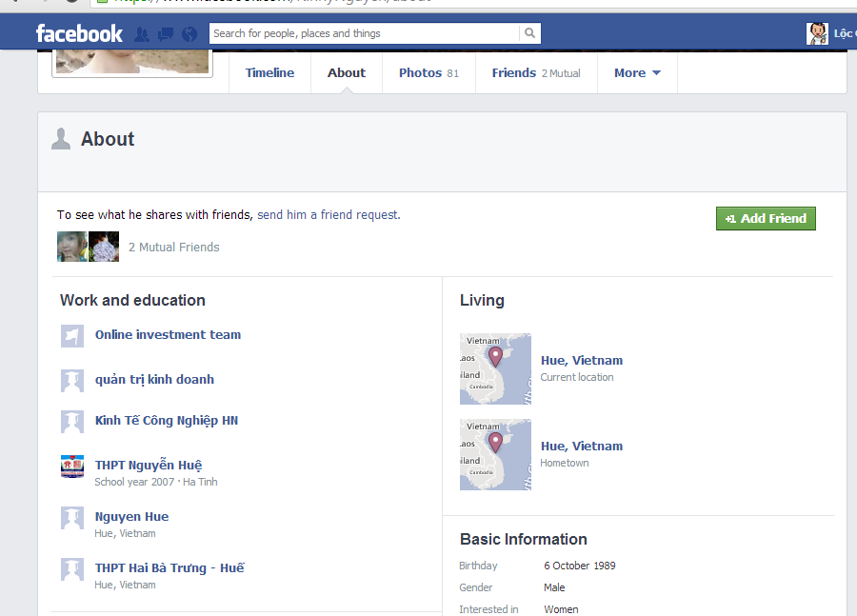Open Kinh Tế Công Nghiệp HN link

coord(167,420)
